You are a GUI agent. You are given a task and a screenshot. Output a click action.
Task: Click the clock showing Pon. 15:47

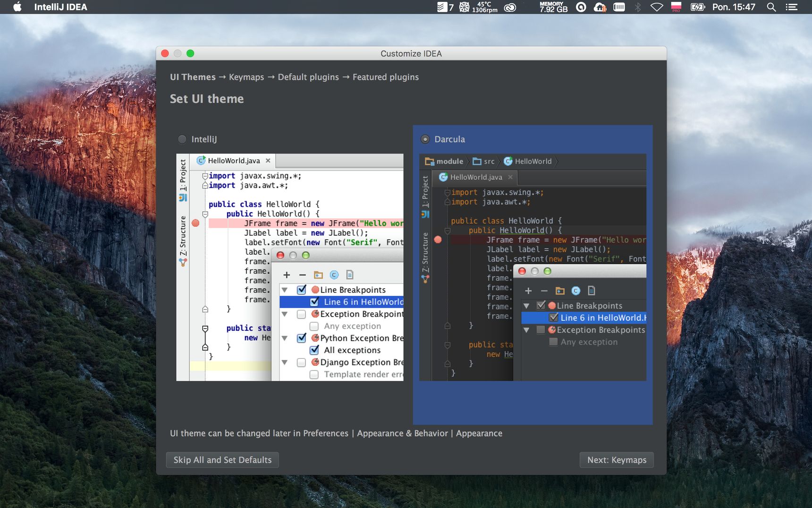[734, 7]
